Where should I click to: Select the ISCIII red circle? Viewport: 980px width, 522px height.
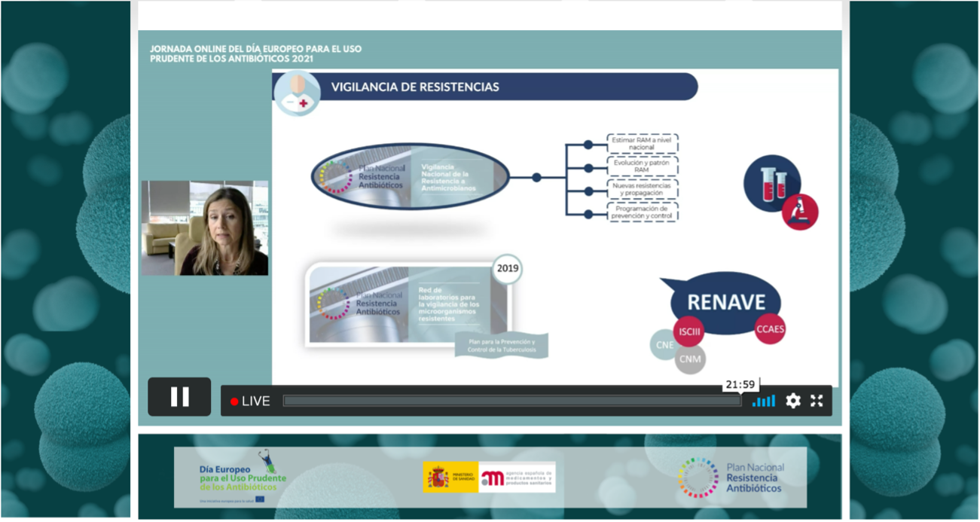coord(690,332)
